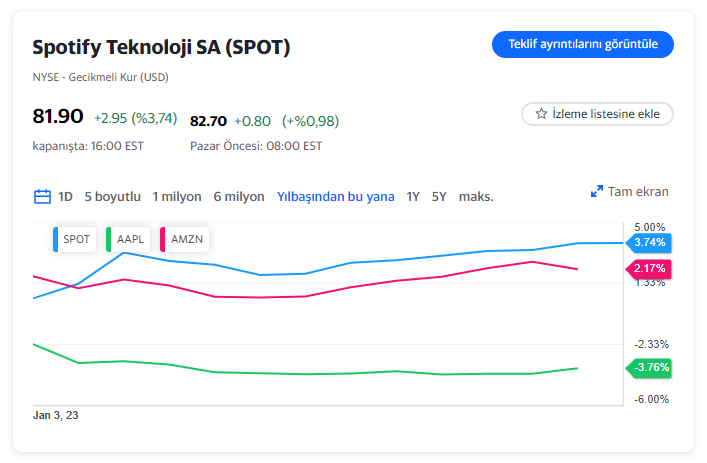Switch to '6 milyon' range
707x463 pixels.
coord(239,197)
